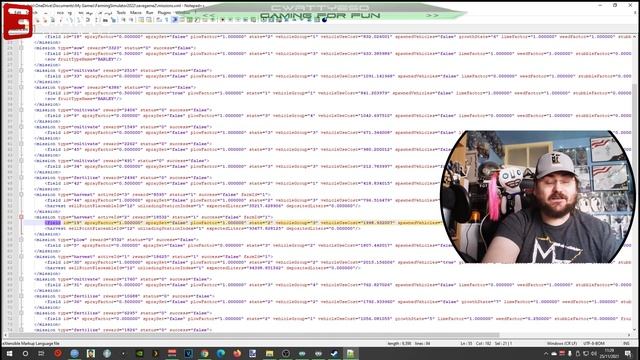Toggle the highlighted Word wrap toolbar icon
Viewport: 640px width, 360px height.
[174, 20]
